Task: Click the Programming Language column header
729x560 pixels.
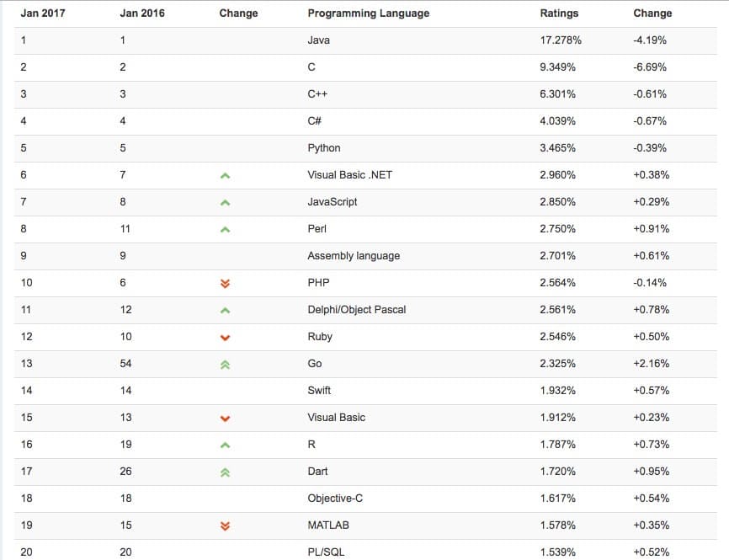Action: tap(368, 13)
